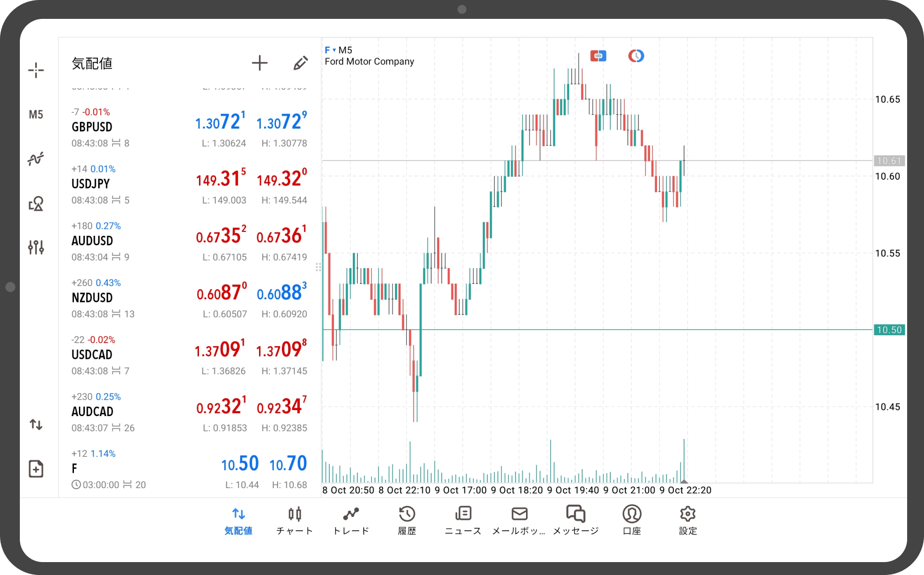Click AUDUSD change +180 0.27%
The height and width of the screenshot is (575, 924).
96,226
